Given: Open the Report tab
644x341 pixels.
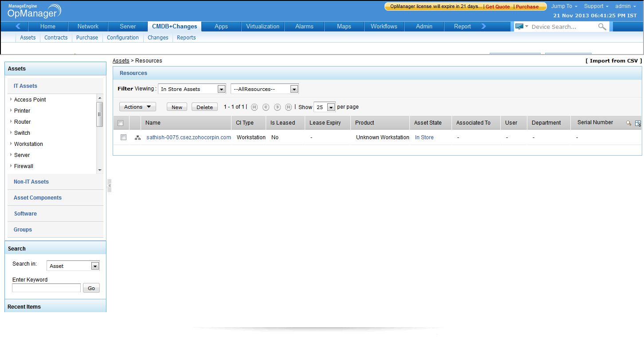Looking at the screenshot, I should 462,26.
